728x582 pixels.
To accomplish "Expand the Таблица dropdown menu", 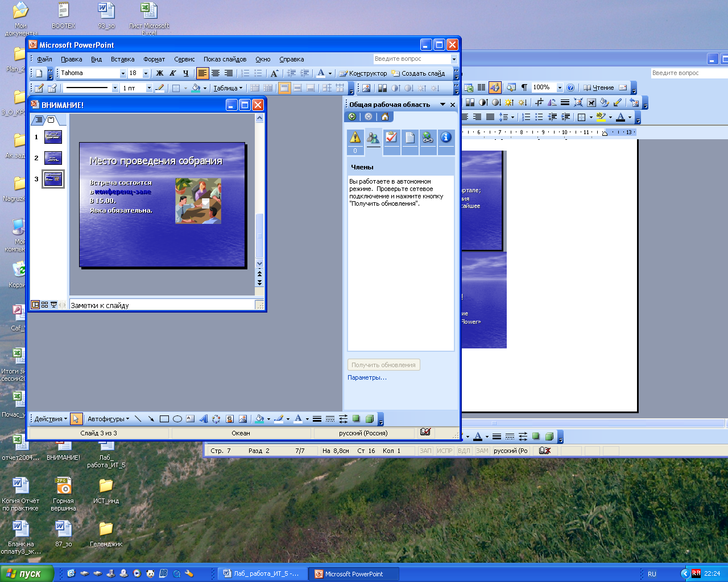I will coord(227,88).
